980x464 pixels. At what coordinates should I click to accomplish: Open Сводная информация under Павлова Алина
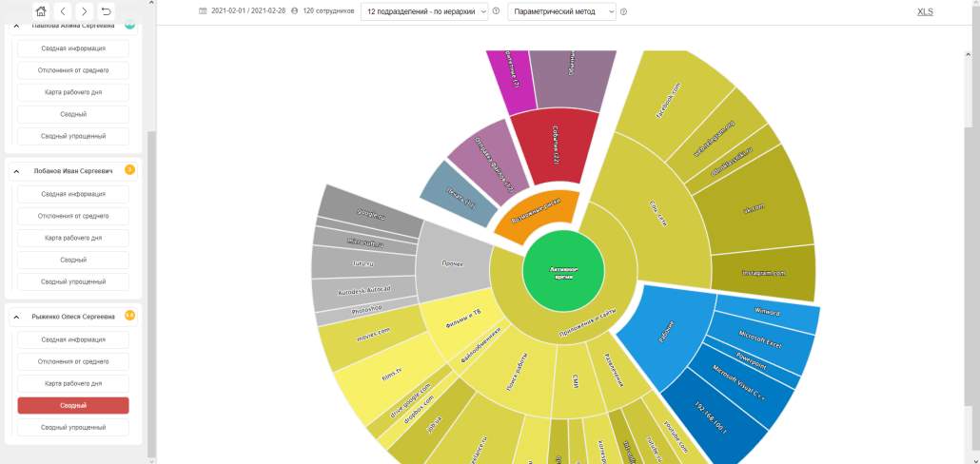73,48
